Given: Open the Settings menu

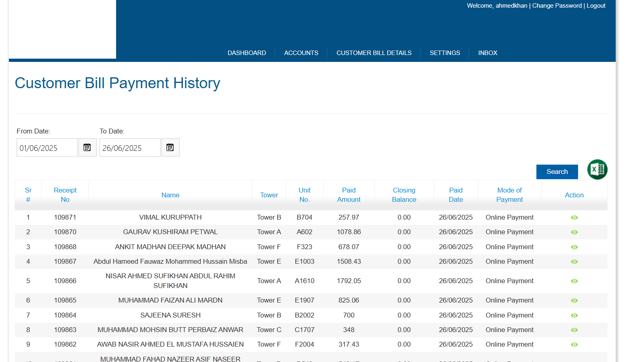Looking at the screenshot, I should (445, 53).
